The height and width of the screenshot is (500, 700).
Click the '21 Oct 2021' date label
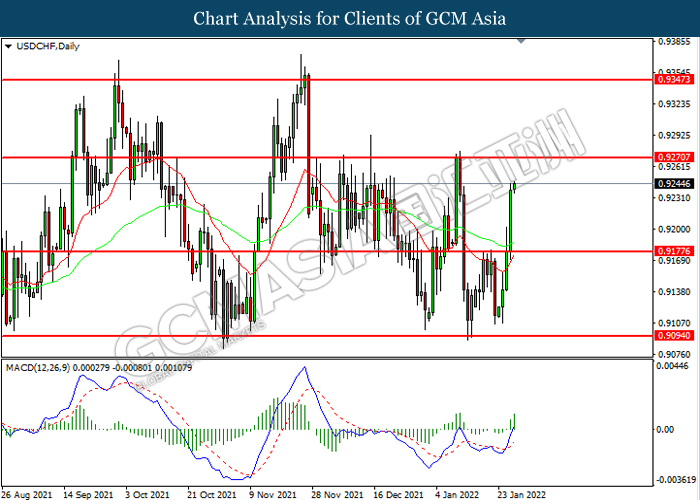point(212,495)
